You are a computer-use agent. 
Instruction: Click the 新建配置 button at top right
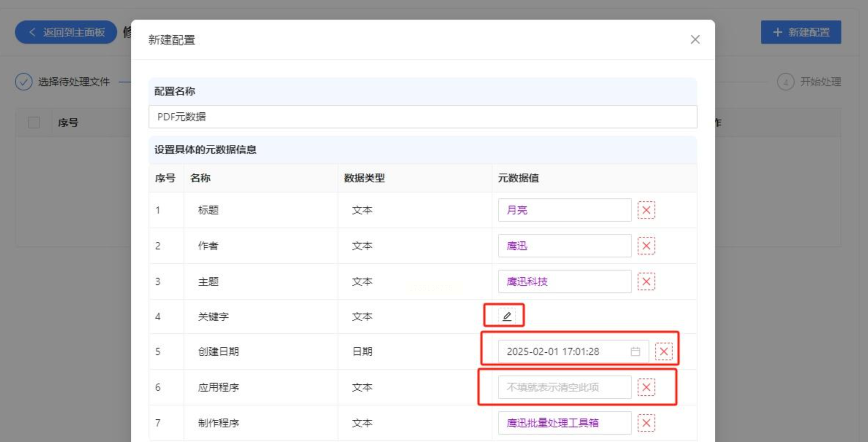click(x=801, y=32)
